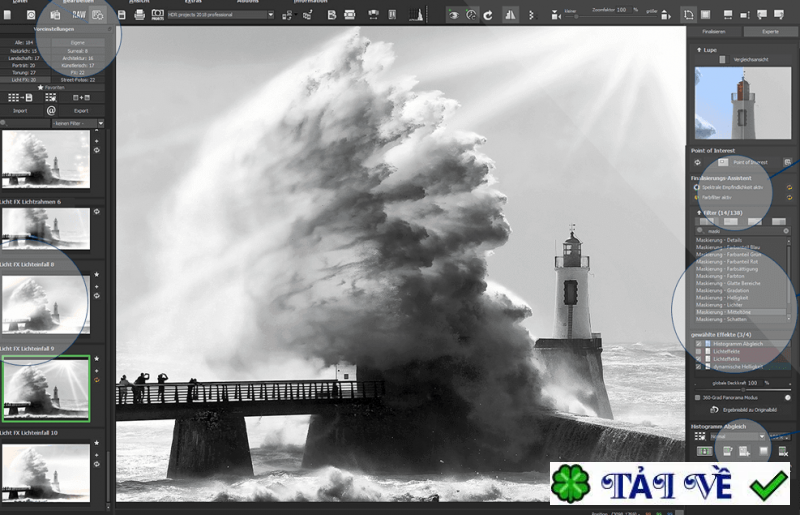Open the 'keinen Filter' dropdown
Image resolution: width=800 pixels, height=515 pixels.
point(78,123)
